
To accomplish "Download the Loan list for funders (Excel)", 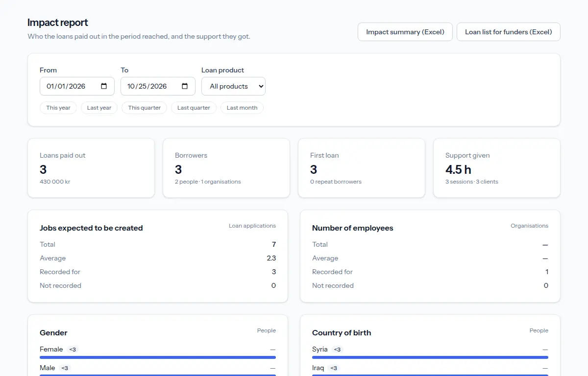I will click(509, 32).
